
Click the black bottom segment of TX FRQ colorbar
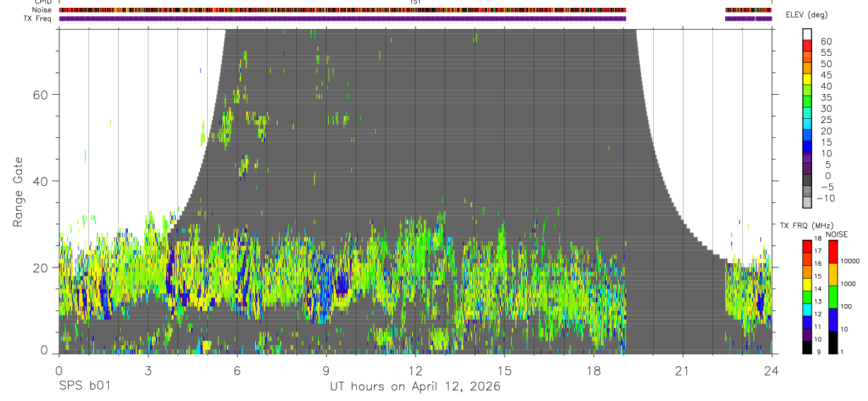coord(807,347)
